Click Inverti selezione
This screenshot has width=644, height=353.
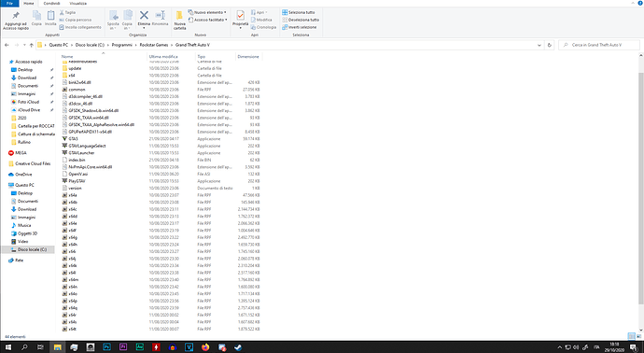point(299,27)
